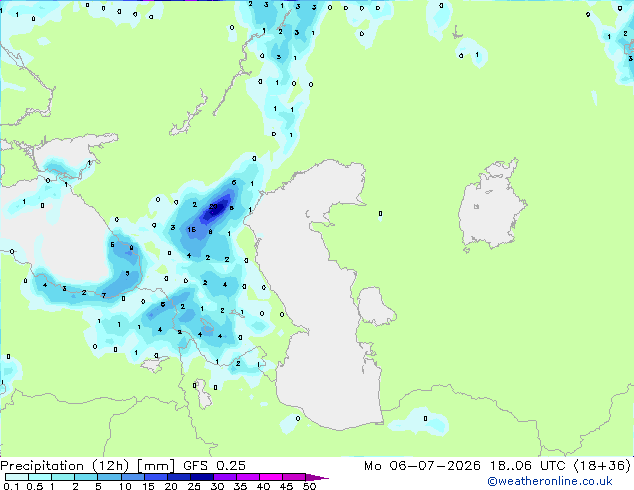Select the "40" legend scale label
The height and width of the screenshot is (490, 634).
coord(263,486)
